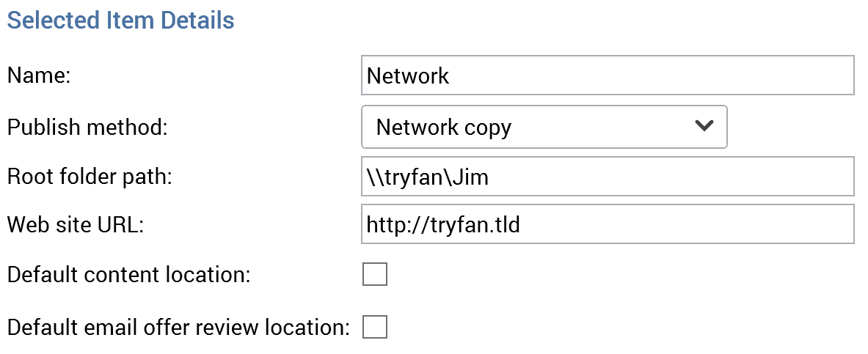Image resolution: width=868 pixels, height=354 pixels.
Task: Click "Default email offer review location:" label text
Action: click(178, 328)
